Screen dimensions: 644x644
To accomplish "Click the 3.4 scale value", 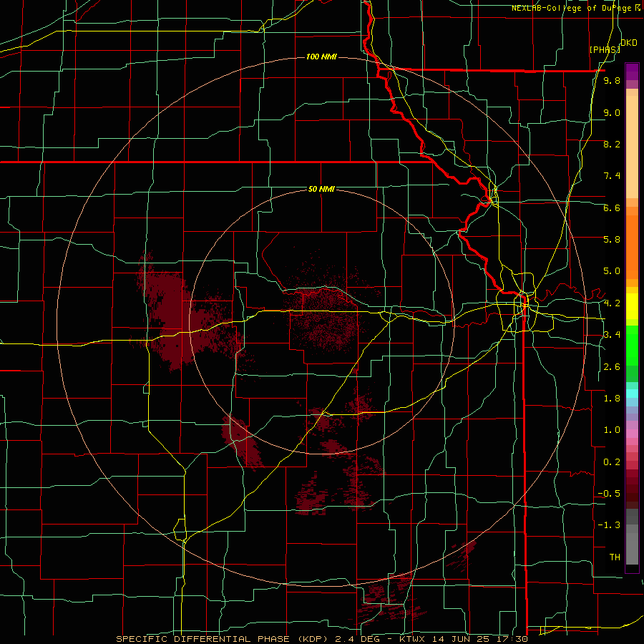I will (612, 335).
